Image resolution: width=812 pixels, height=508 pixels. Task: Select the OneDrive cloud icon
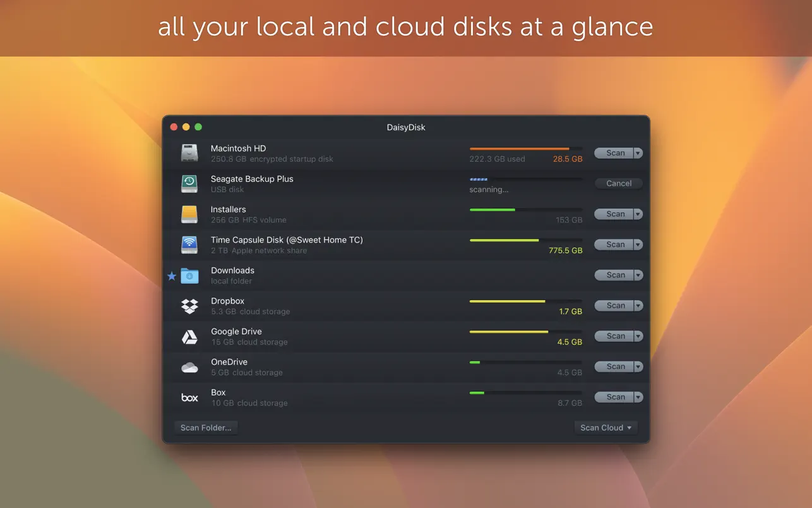coord(189,367)
